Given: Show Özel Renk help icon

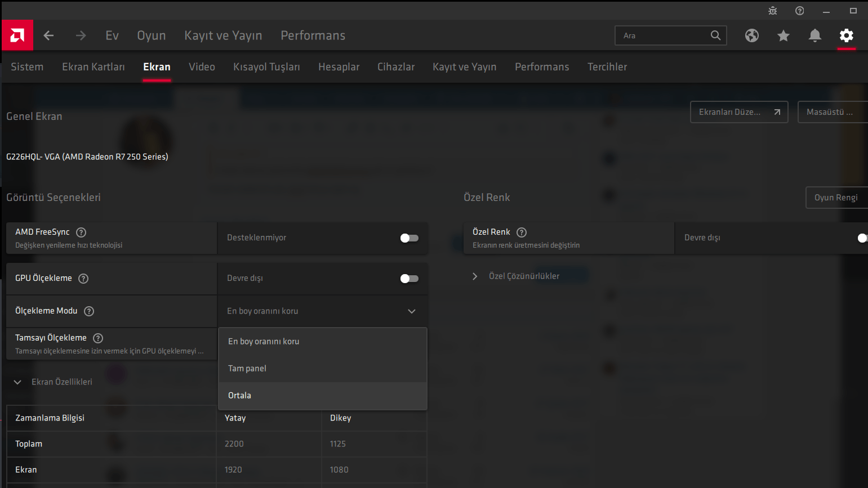Looking at the screenshot, I should pyautogui.click(x=522, y=232).
